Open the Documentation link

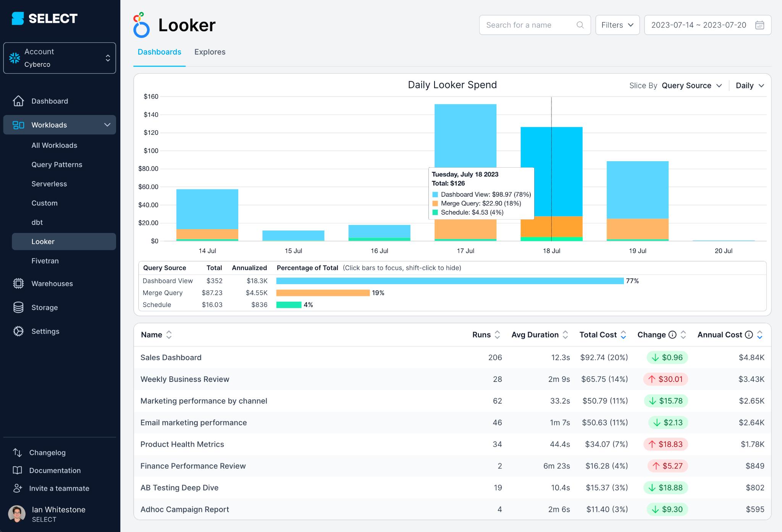[x=55, y=471]
